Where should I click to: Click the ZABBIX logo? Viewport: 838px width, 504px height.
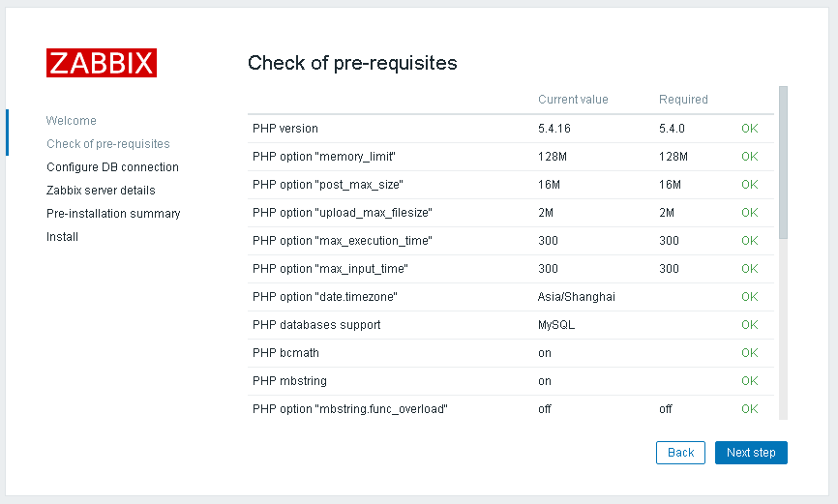point(102,63)
